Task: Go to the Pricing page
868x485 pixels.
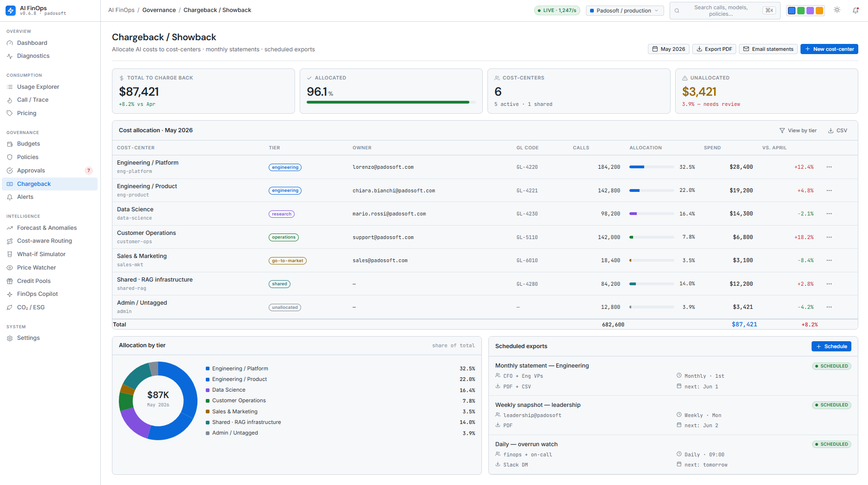Action: (50, 113)
